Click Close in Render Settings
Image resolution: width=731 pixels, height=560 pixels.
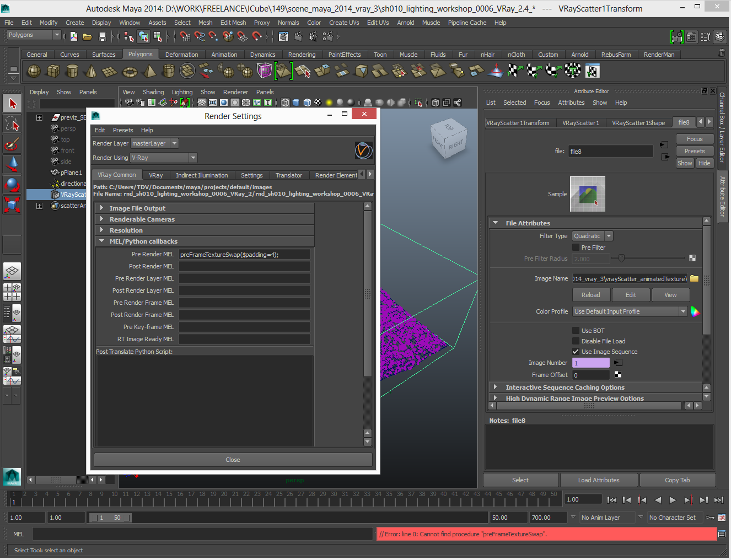tap(233, 460)
